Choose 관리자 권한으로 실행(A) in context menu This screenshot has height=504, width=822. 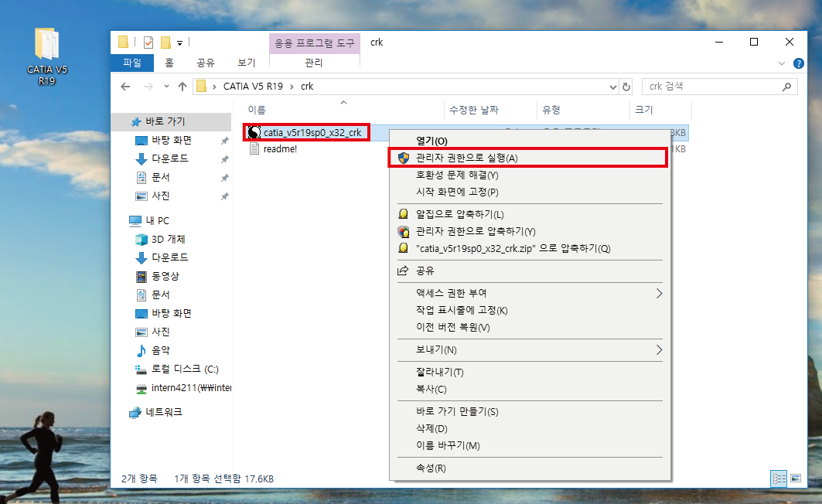(x=530, y=158)
